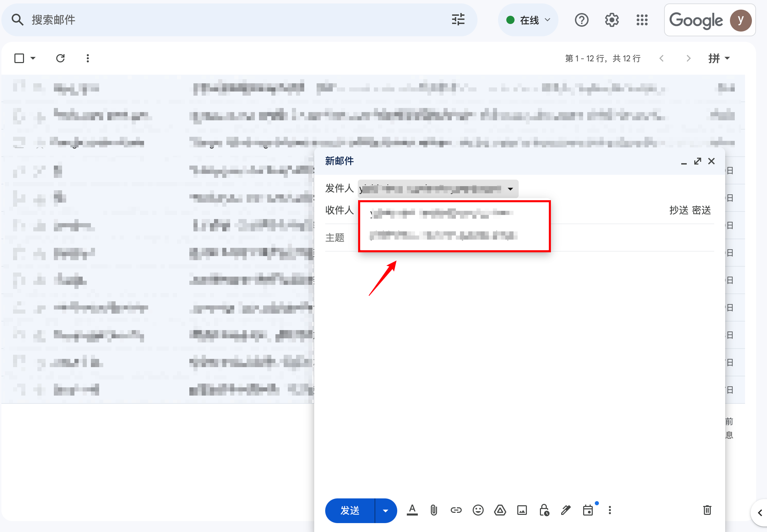Add 抄送 Cc recipients
767x532 pixels.
tap(679, 210)
